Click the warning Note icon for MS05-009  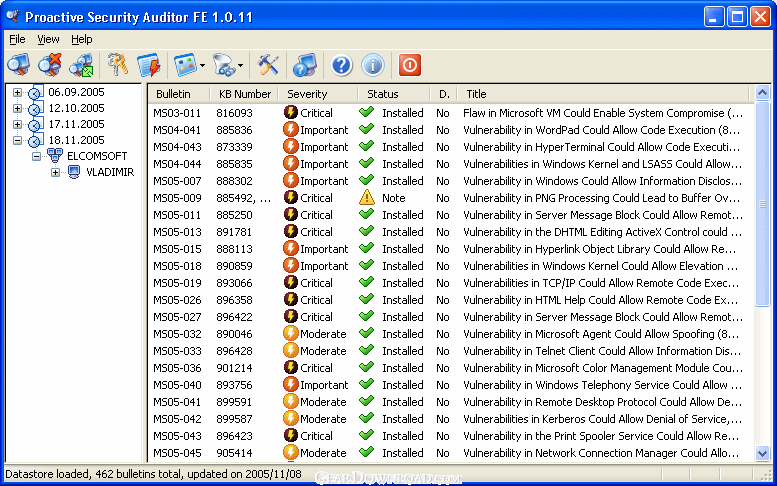point(367,198)
